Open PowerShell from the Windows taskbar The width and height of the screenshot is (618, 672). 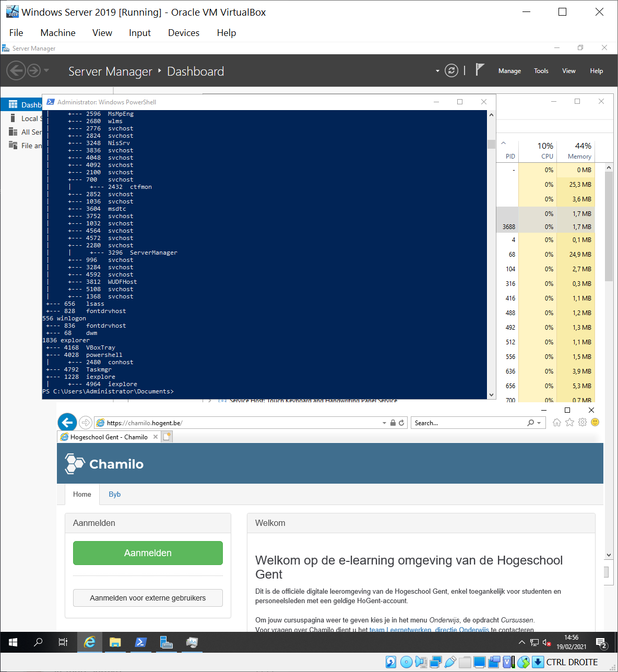click(141, 642)
